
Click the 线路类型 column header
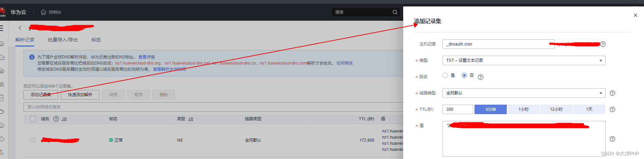click(x=253, y=119)
